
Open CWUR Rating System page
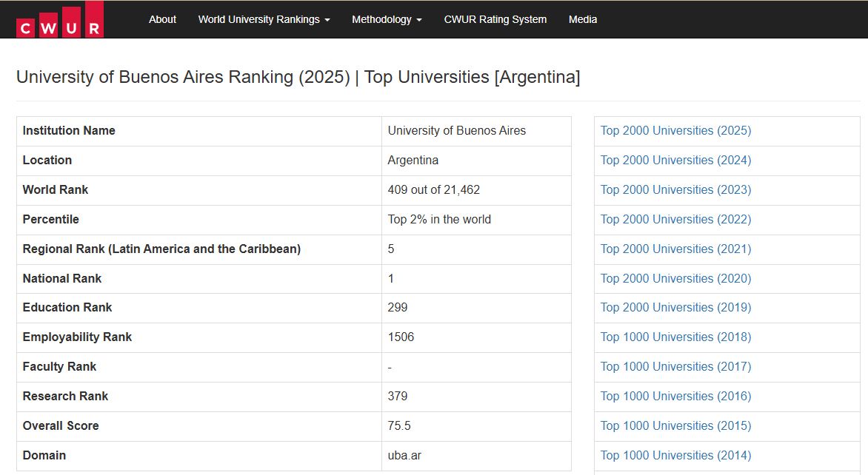(495, 19)
